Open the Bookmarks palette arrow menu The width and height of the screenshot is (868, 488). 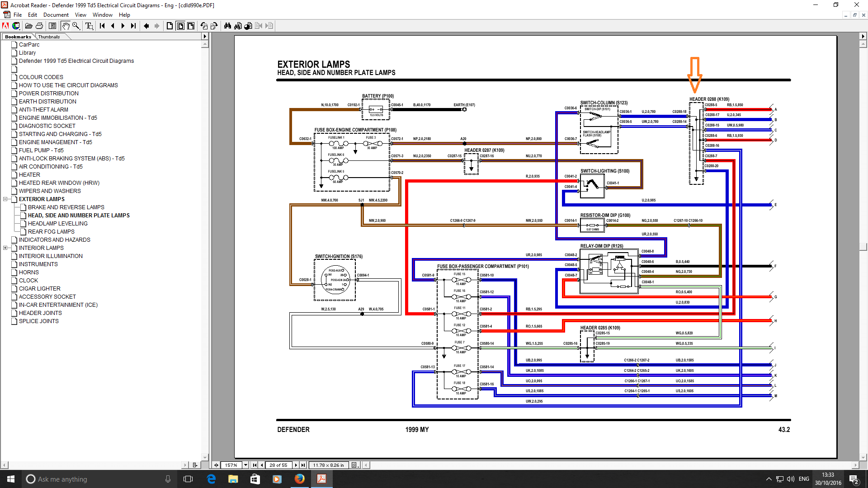click(x=204, y=36)
